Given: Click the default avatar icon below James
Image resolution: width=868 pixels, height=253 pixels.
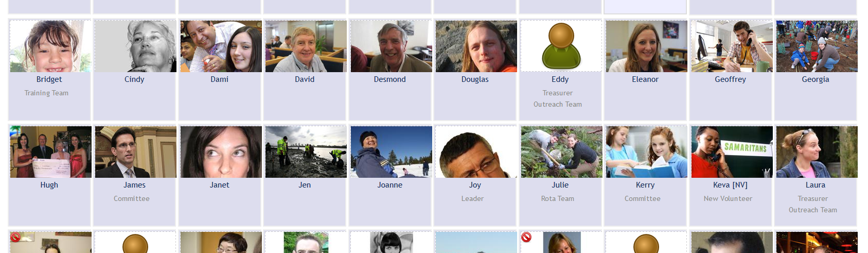Looking at the screenshot, I should tap(135, 243).
